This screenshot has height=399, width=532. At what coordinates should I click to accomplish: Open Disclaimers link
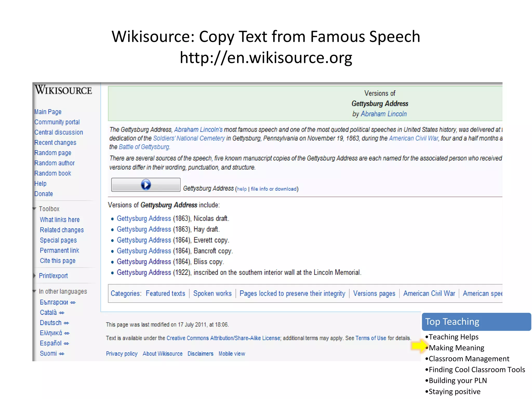point(200,354)
